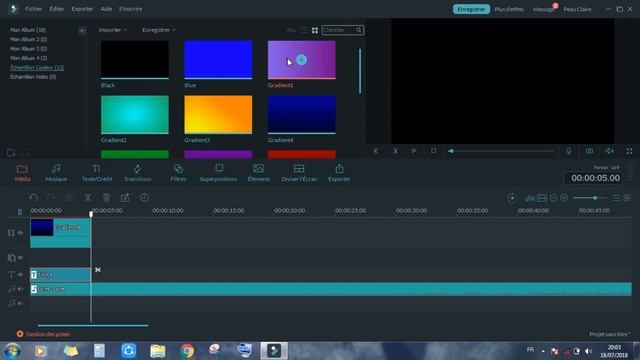The width and height of the screenshot is (640, 360).
Task: Click the zoom-to-fit timeline icon
Action: 542,198
